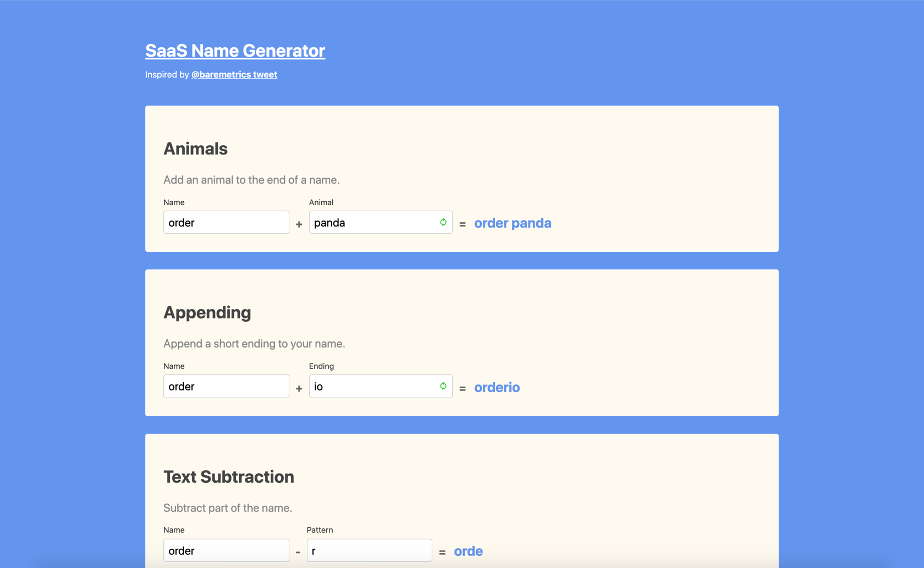
Task: Open the @baremetrics tweet link
Action: pyautogui.click(x=234, y=74)
